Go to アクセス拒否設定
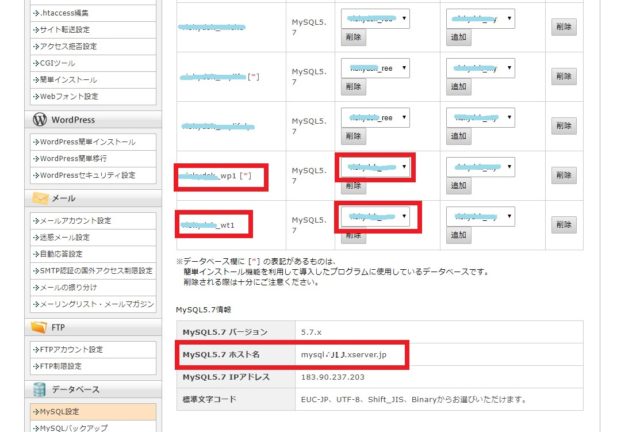Viewport: 640px width, 432px height. 93,47
